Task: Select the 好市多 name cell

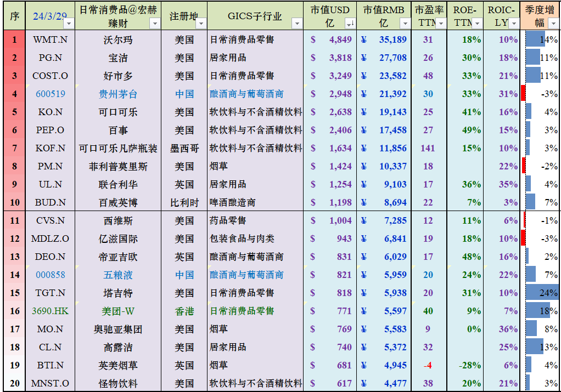Action: pyautogui.click(x=118, y=76)
